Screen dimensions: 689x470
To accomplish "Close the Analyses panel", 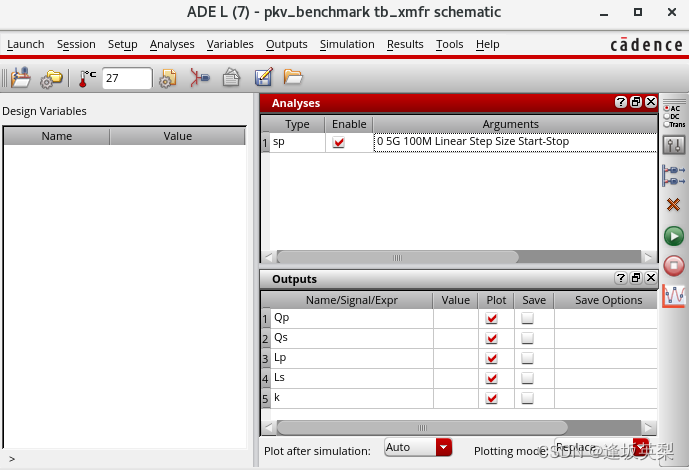I will (x=651, y=102).
